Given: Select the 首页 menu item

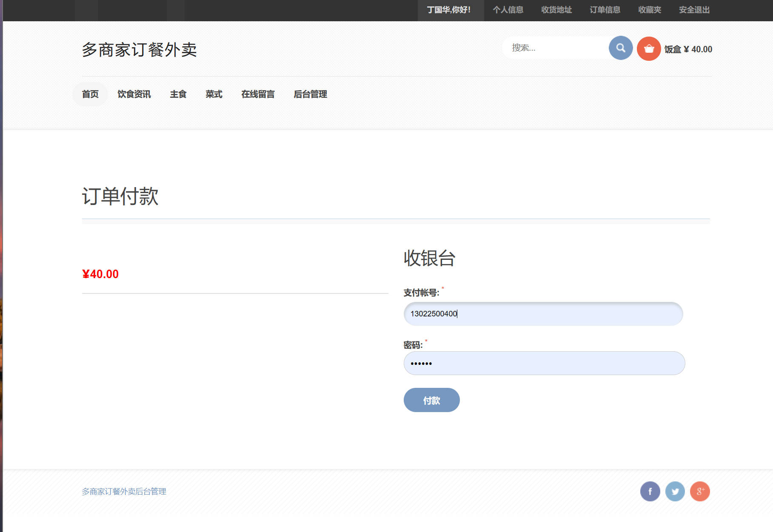Looking at the screenshot, I should click(x=90, y=94).
